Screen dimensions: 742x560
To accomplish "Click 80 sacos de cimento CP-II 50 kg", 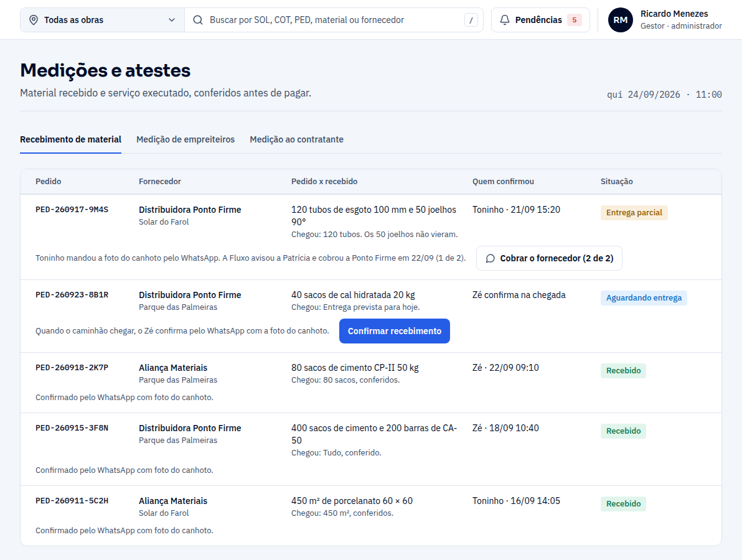I will [355, 368].
